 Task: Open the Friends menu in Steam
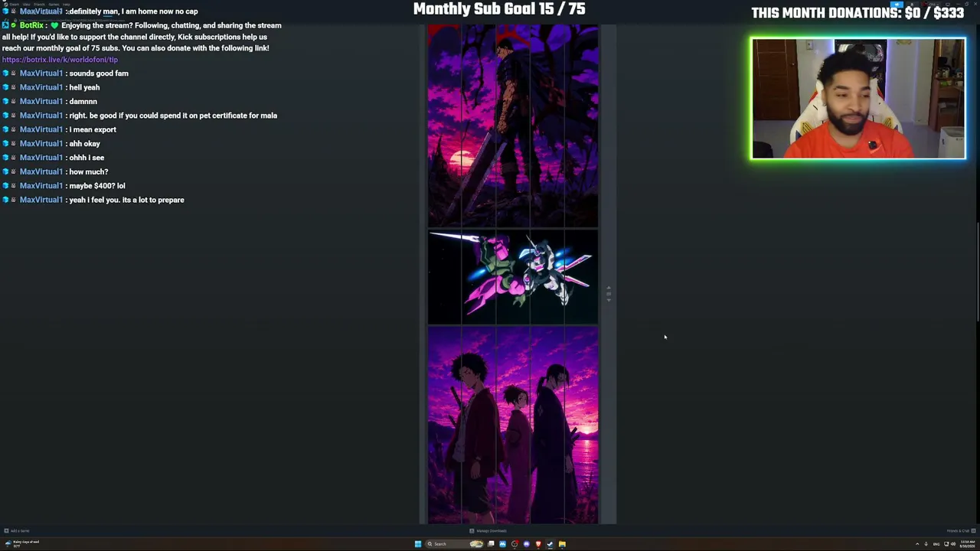tap(40, 4)
